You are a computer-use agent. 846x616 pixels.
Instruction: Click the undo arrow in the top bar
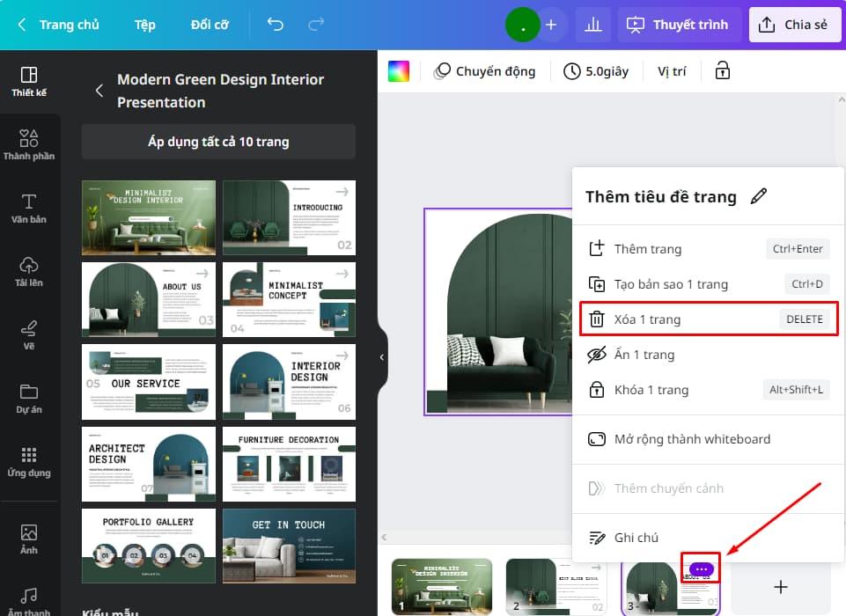[x=275, y=25]
